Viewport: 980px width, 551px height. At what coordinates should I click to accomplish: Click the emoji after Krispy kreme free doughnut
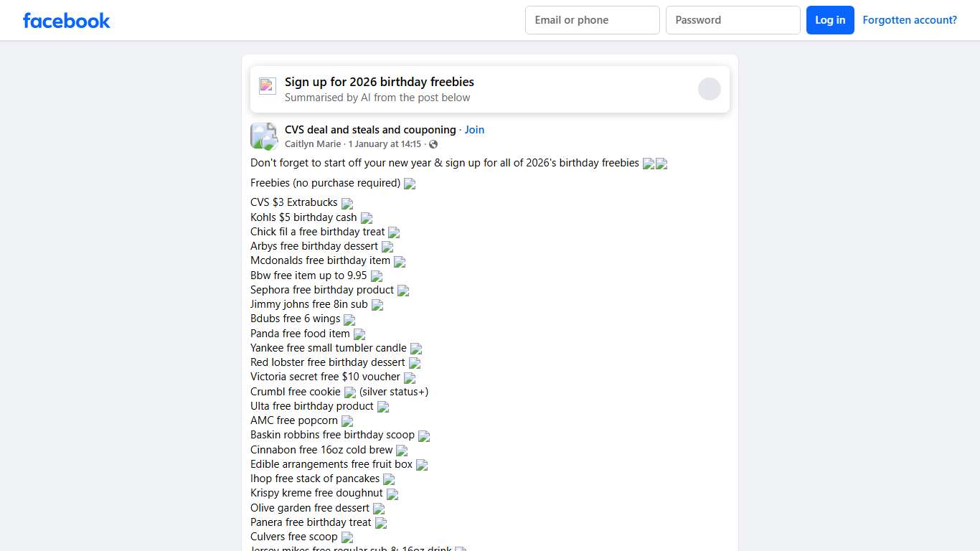(392, 494)
